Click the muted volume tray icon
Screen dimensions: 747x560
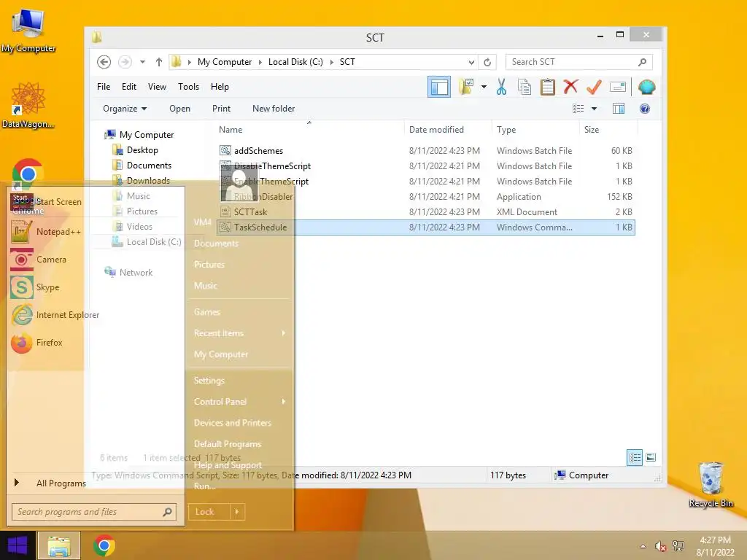tap(660, 546)
